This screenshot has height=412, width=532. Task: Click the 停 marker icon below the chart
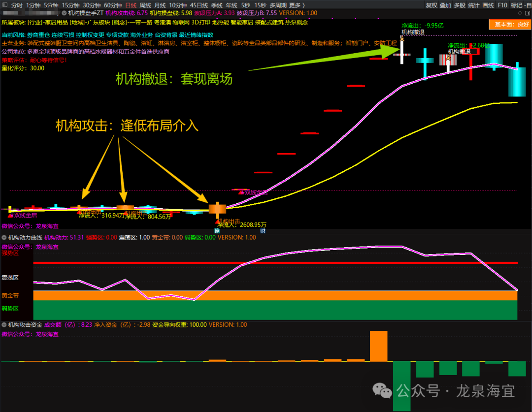217,231
